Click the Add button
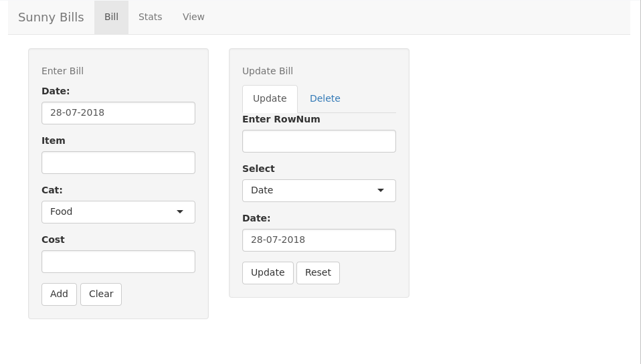Screen dimensions: 641x364 (59, 294)
